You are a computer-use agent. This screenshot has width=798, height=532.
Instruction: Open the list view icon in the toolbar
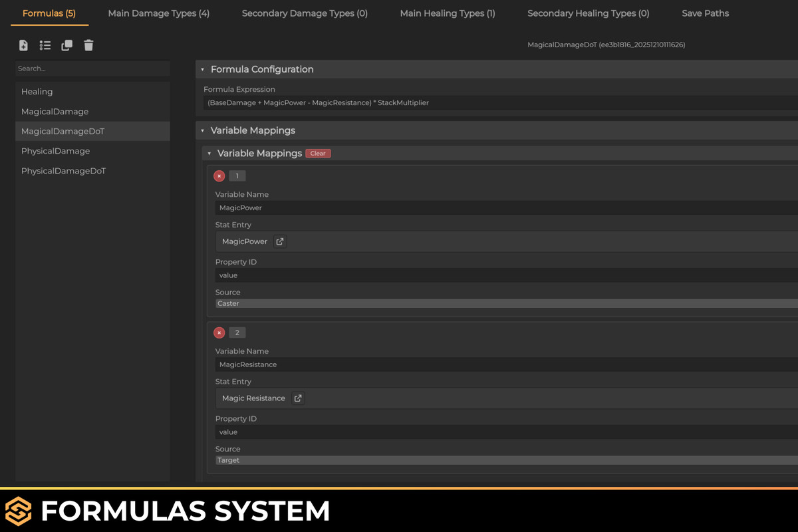[x=45, y=45]
